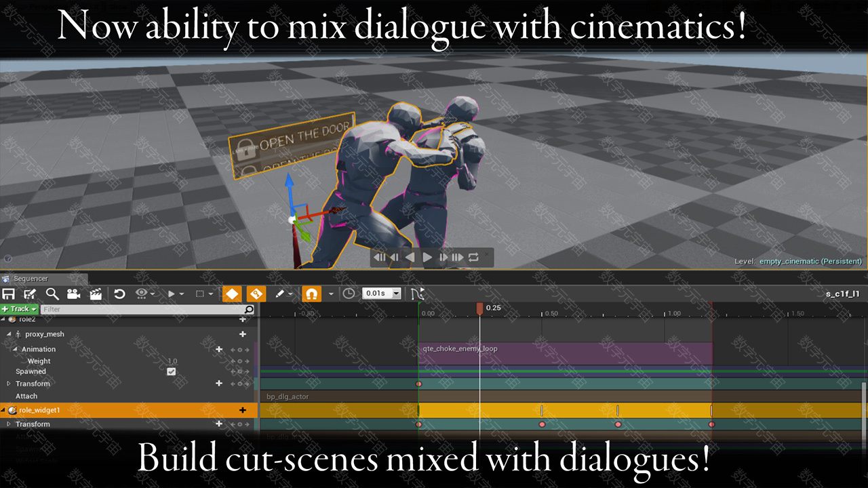Select the role_widget1 track row

[129, 410]
